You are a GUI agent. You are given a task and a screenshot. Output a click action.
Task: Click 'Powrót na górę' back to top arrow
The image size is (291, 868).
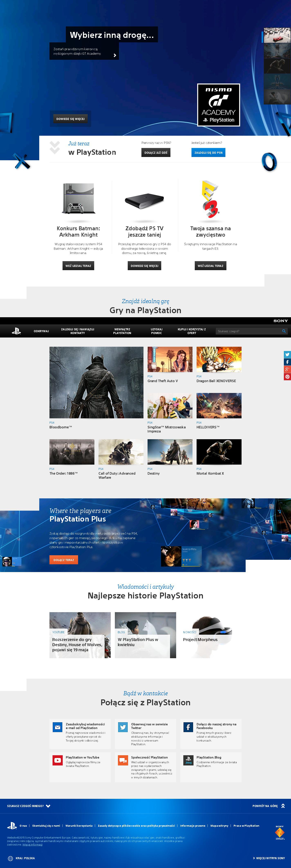(283, 806)
